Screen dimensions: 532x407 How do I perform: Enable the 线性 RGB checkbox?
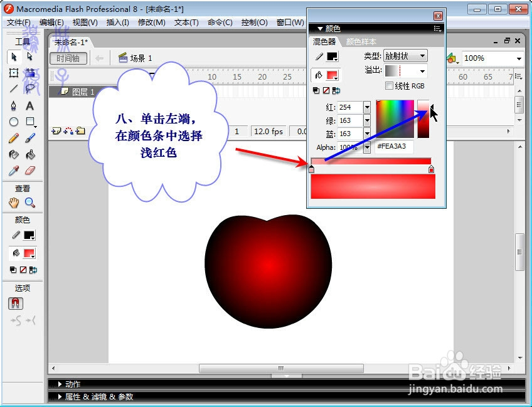point(389,86)
